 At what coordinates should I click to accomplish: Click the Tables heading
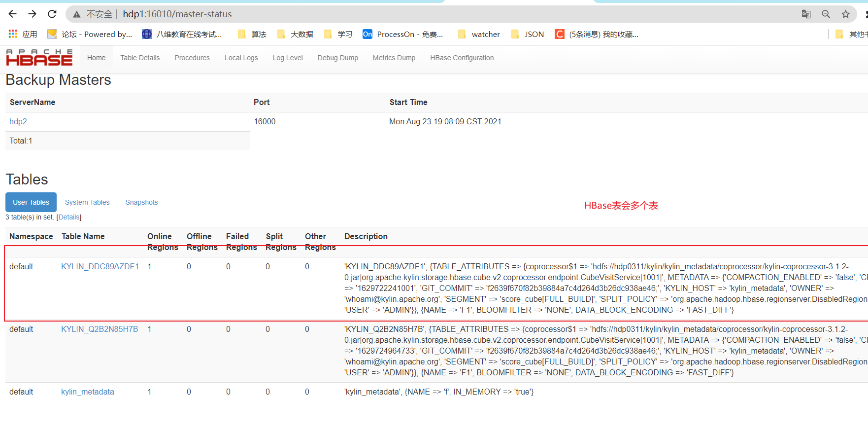click(27, 180)
